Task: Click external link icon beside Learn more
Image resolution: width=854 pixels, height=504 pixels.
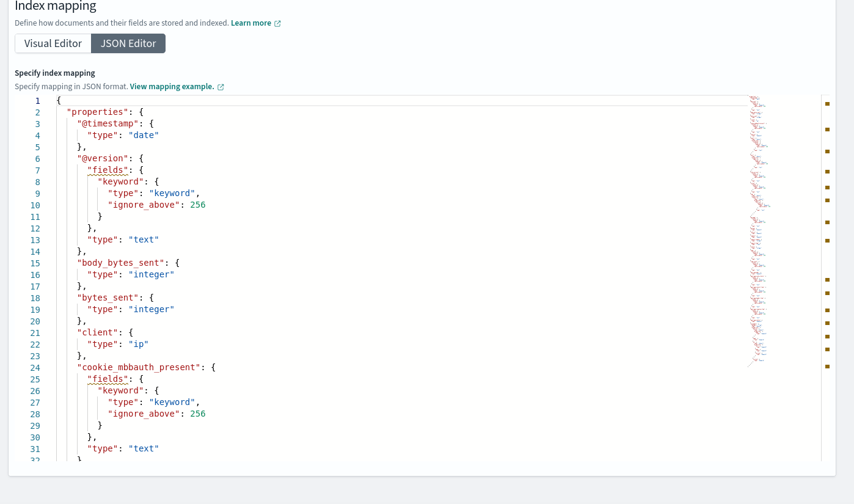Action: [x=277, y=24]
